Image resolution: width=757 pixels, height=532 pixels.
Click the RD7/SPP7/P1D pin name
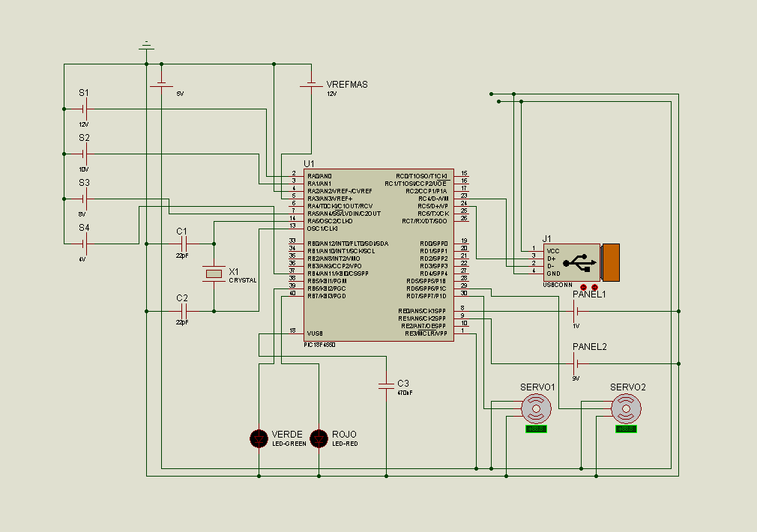pyautogui.click(x=426, y=296)
